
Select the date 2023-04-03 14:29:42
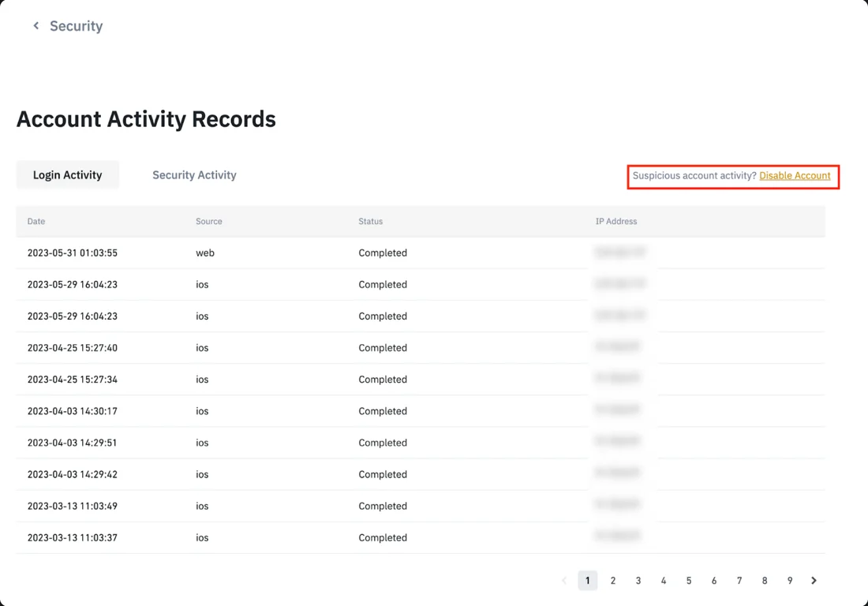pos(73,474)
